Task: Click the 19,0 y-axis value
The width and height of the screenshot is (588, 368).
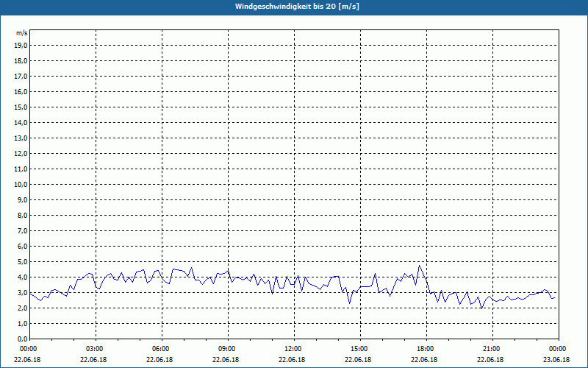Action: click(21, 46)
